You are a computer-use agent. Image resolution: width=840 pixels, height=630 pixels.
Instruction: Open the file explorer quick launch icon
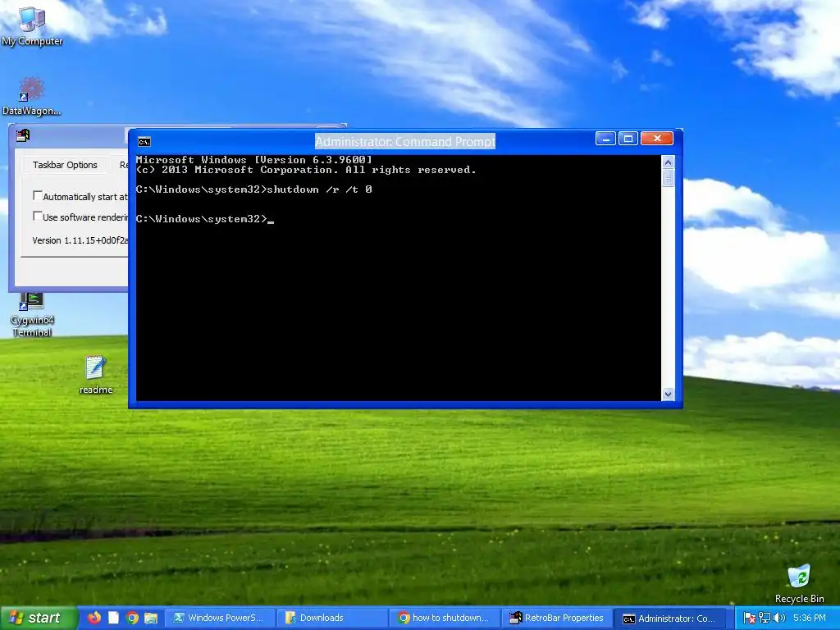(151, 618)
